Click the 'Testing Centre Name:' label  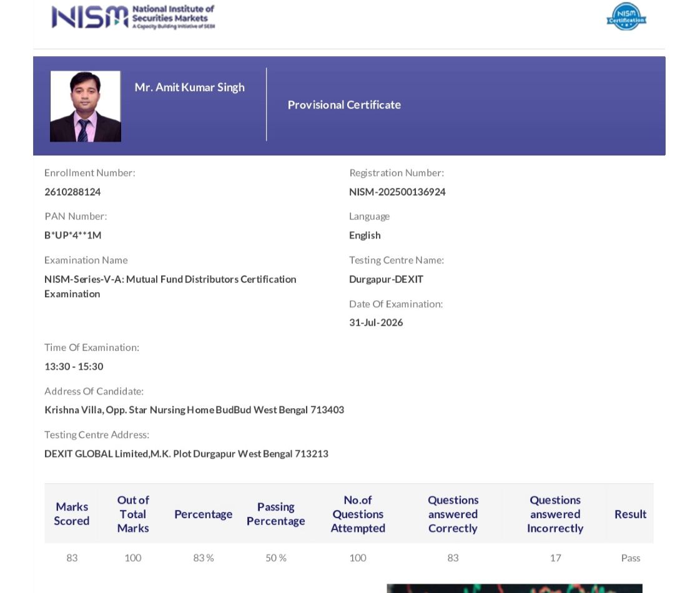[x=397, y=260]
